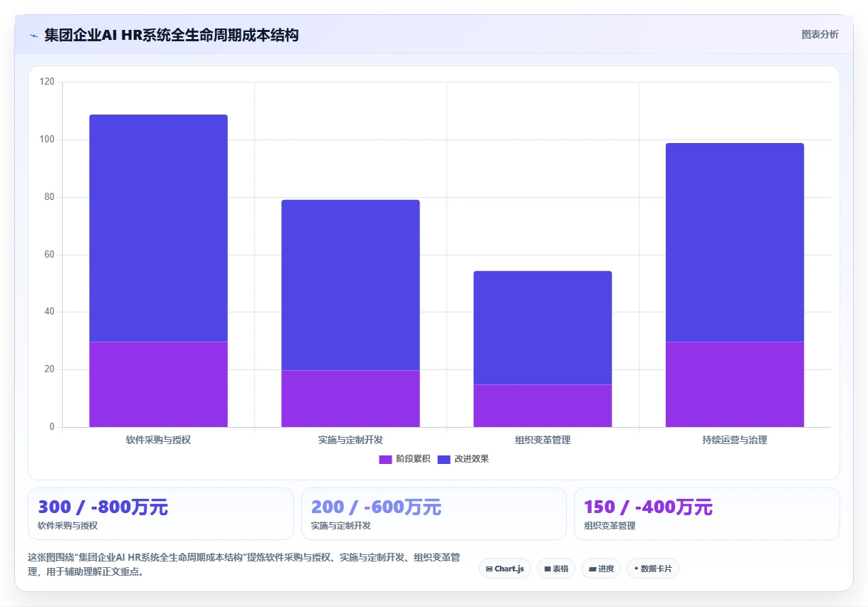Toggle the 改进效果 legend swatch
868x607 pixels.
pyautogui.click(x=444, y=459)
